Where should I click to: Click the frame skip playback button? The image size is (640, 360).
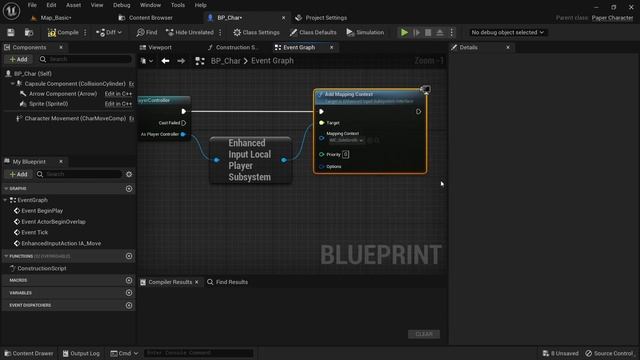coord(416,32)
